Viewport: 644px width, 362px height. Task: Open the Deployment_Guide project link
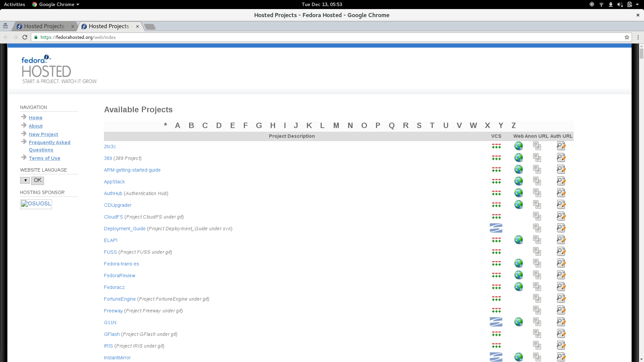point(125,229)
